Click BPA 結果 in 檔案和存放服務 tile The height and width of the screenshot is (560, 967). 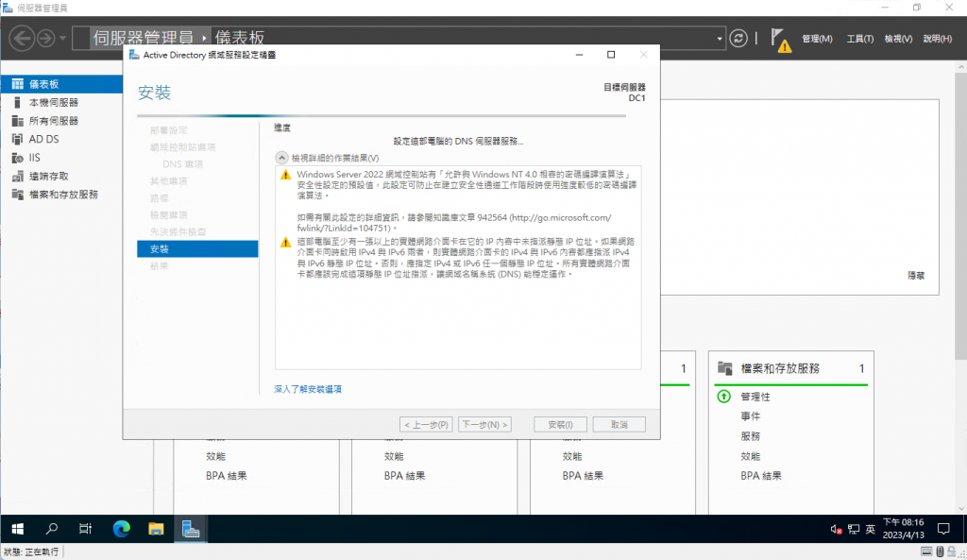[x=760, y=476]
